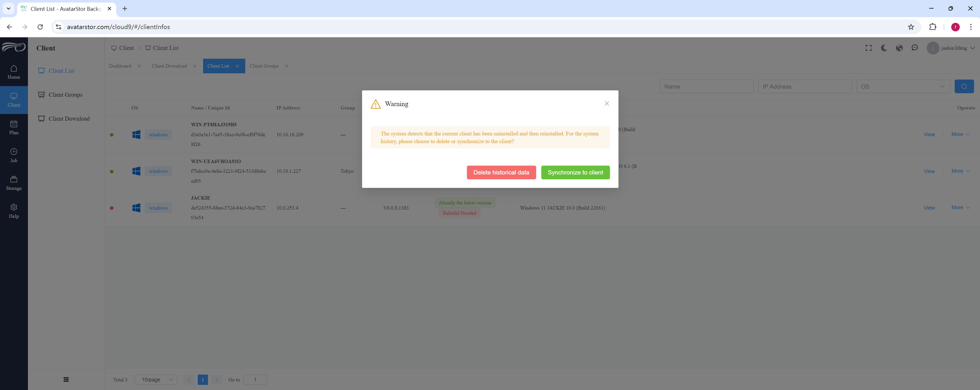Click the Go to page input
980x390 pixels.
pyautogui.click(x=255, y=380)
